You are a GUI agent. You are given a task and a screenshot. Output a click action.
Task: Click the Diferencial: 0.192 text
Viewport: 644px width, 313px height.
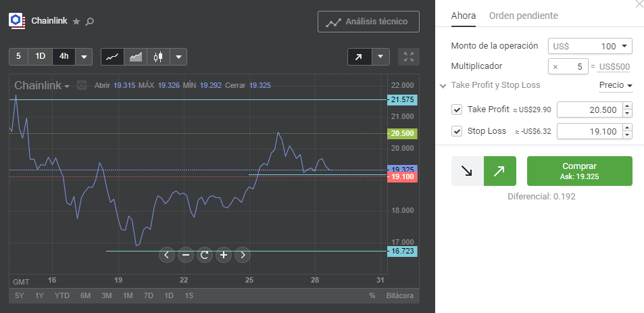[x=541, y=197]
